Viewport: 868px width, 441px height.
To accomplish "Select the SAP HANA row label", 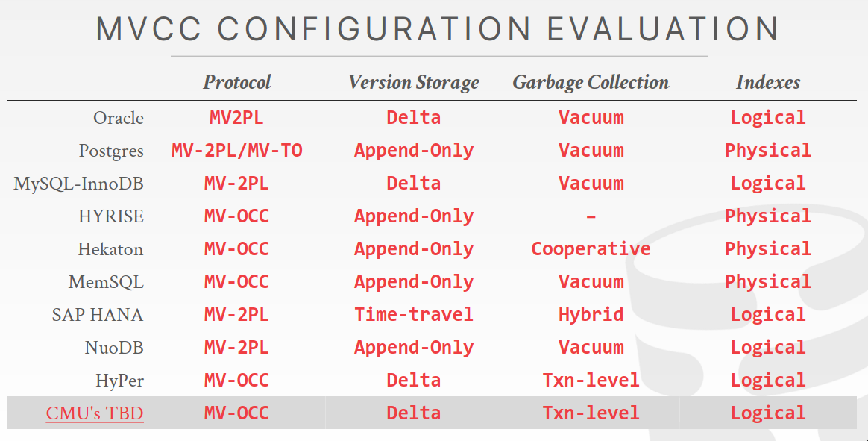I will click(x=98, y=315).
